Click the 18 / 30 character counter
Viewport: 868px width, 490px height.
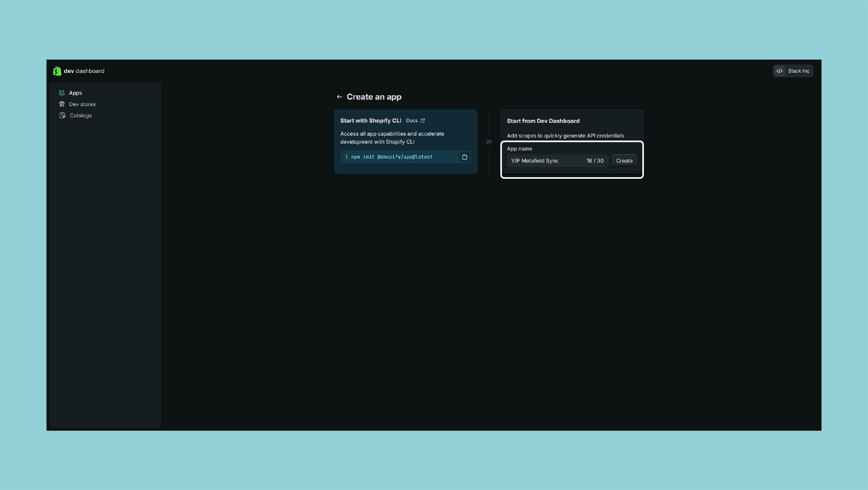[x=595, y=161]
